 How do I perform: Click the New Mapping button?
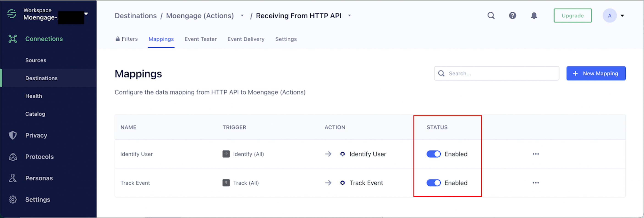pos(596,74)
